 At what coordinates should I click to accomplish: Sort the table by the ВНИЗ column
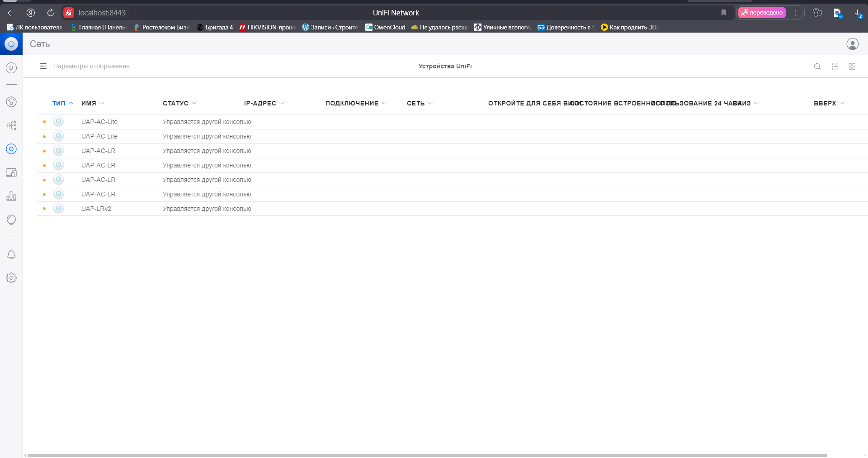746,103
